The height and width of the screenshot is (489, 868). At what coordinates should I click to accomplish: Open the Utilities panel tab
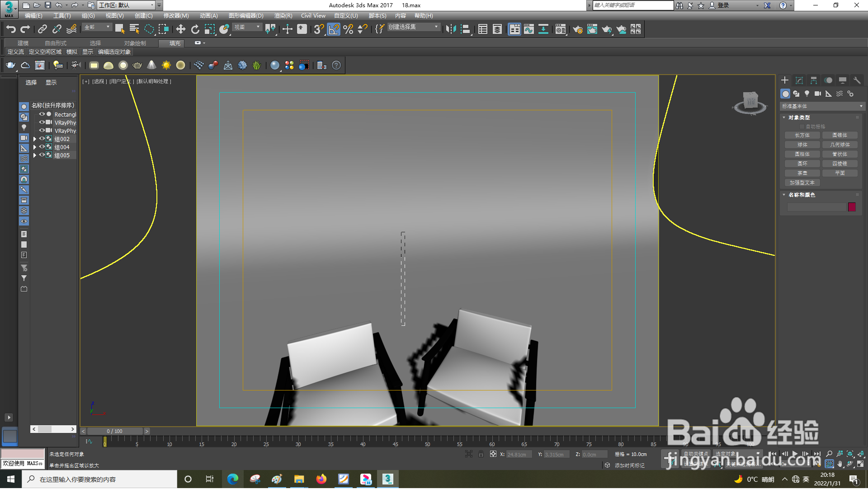[857, 80]
